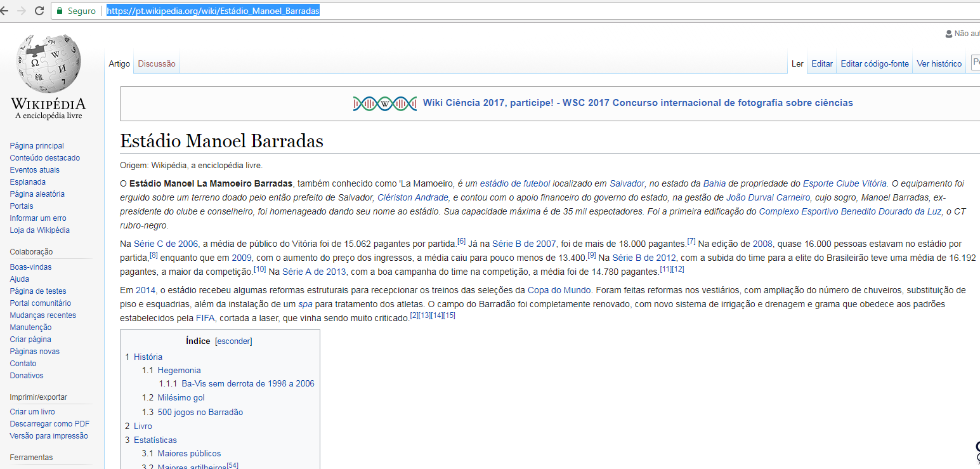Open Conteúdo destacado in sidebar
Image resolution: width=980 pixels, height=469 pixels.
pos(45,158)
